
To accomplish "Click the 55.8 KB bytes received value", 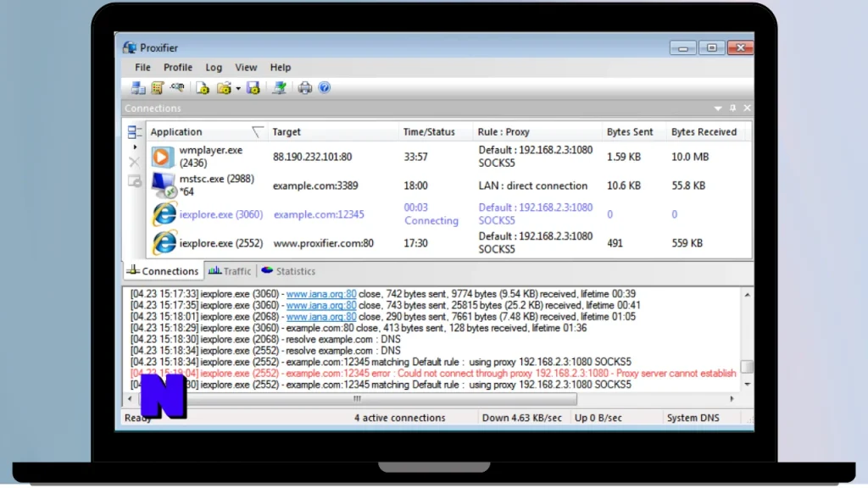I will [688, 186].
